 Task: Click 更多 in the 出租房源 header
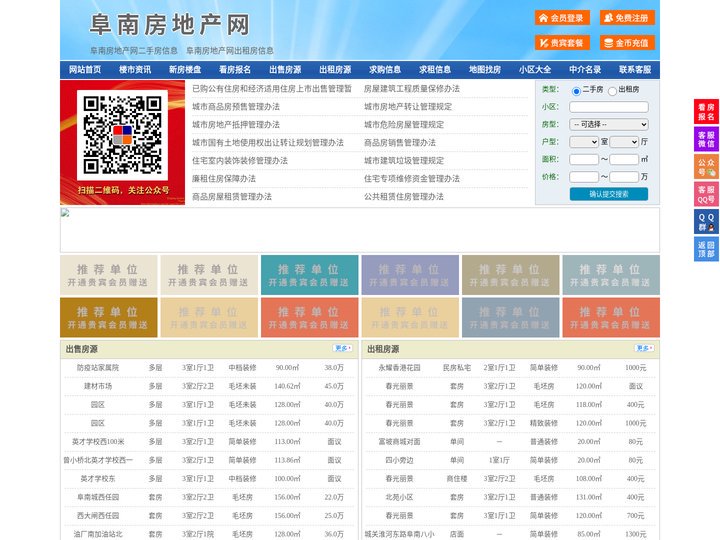644,349
